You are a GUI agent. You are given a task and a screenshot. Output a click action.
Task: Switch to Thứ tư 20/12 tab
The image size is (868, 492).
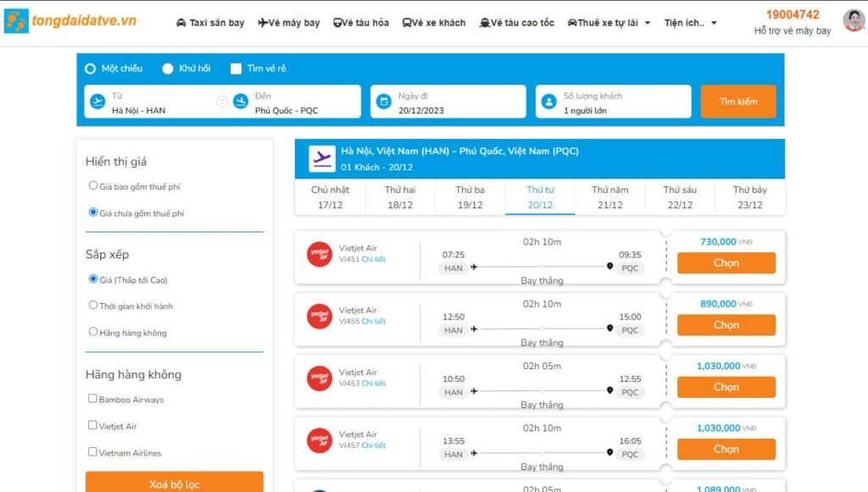(540, 197)
